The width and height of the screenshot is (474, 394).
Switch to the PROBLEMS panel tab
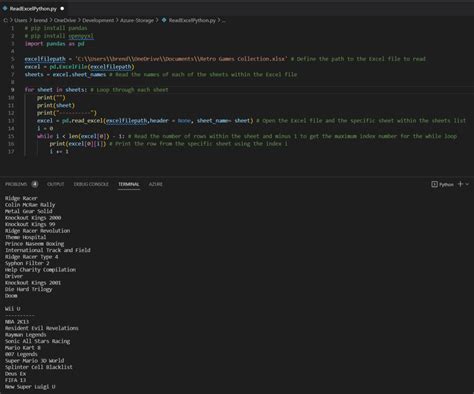tap(16, 184)
